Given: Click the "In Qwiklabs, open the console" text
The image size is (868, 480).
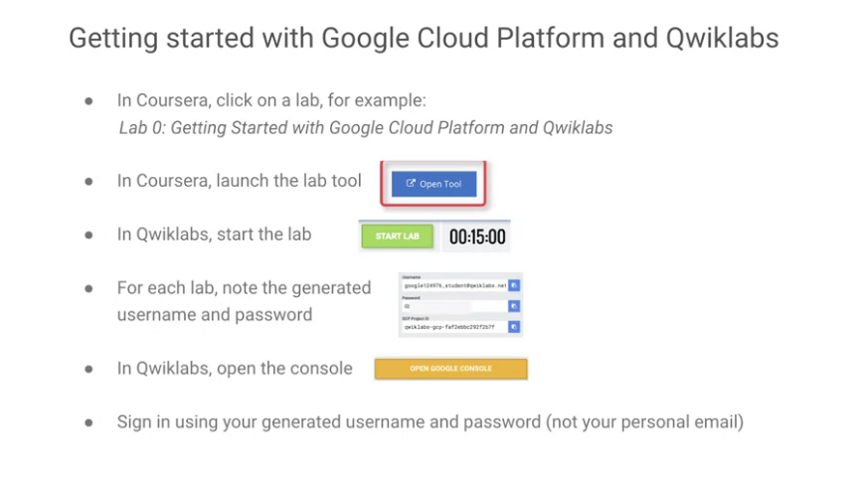Looking at the screenshot, I should 235,369.
